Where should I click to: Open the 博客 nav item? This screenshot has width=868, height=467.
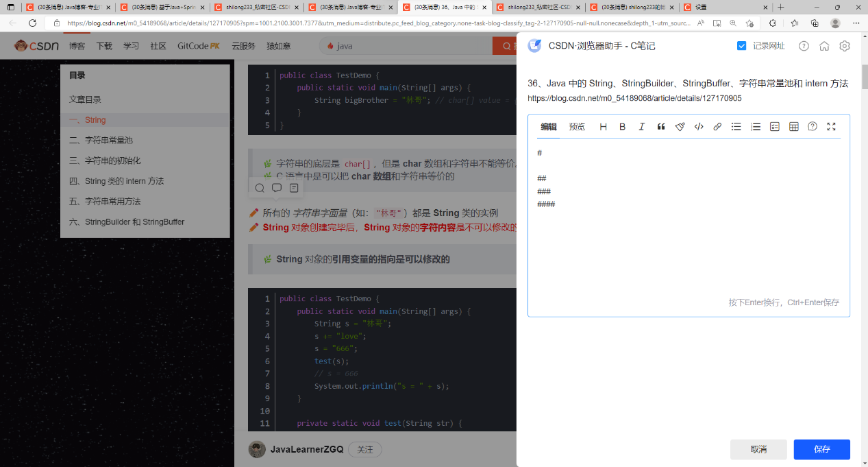(x=77, y=46)
